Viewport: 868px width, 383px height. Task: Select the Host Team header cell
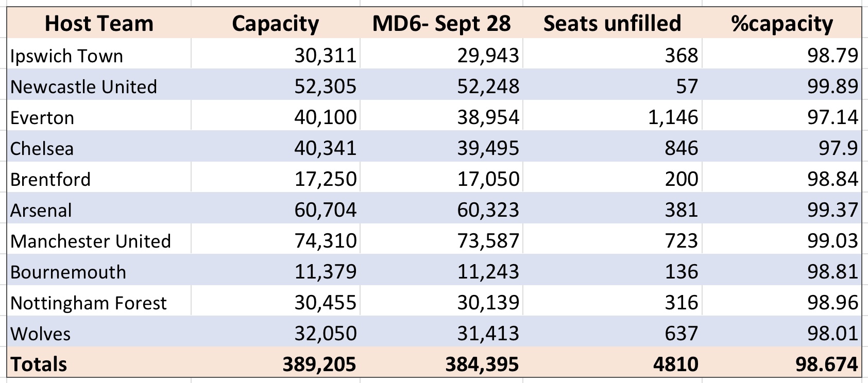[99, 23]
